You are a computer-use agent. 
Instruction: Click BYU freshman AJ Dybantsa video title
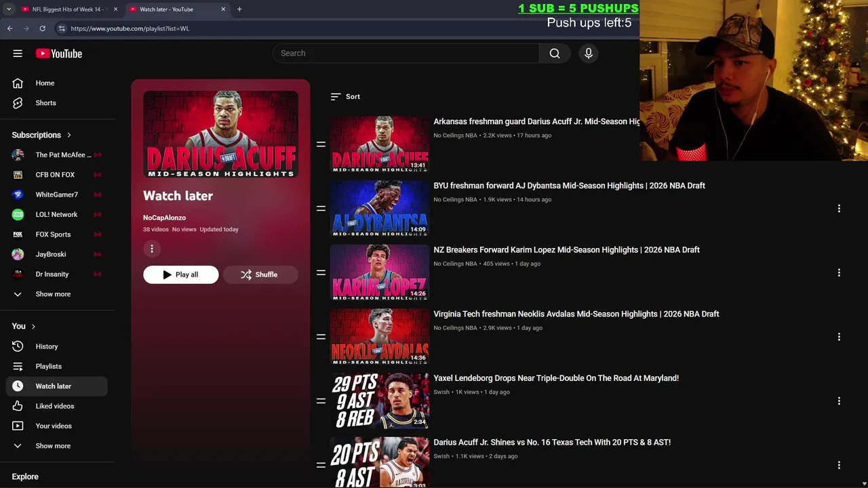[x=569, y=186]
